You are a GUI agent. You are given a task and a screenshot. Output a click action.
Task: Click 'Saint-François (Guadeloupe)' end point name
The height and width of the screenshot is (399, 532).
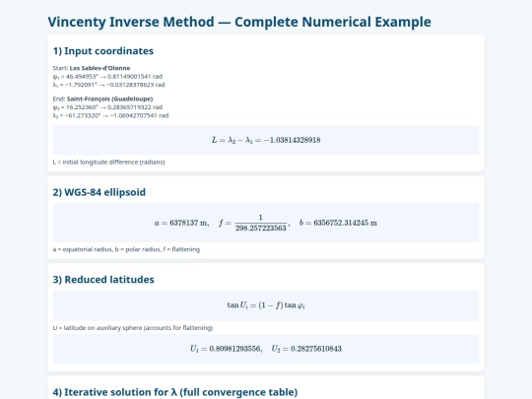[x=109, y=99]
